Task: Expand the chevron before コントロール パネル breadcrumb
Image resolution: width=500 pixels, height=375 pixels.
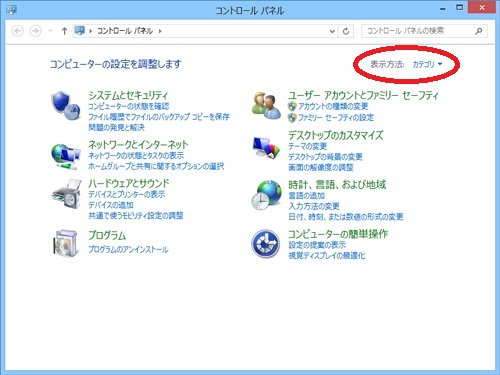Action: click(x=90, y=31)
